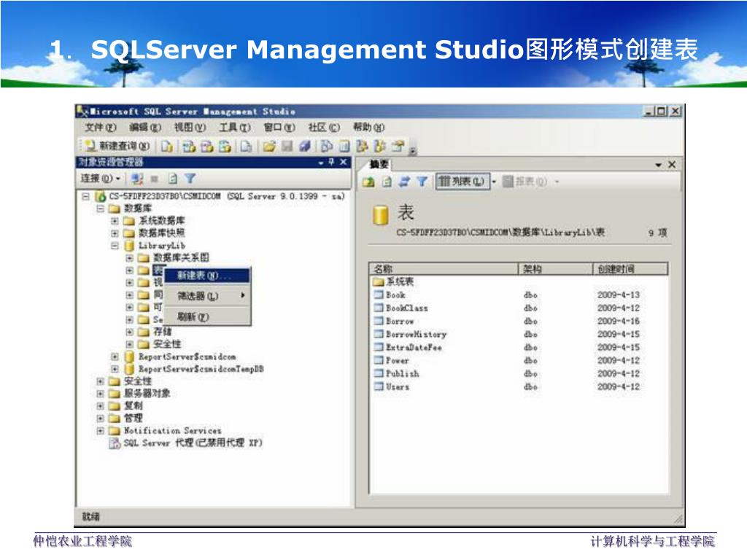Viewport: 747px width, 560px height.
Task: Click the Save All toolbar icon
Action: 306,146
